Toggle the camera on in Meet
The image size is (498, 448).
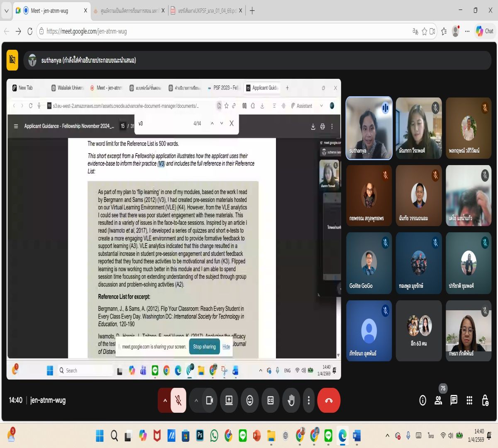(210, 400)
